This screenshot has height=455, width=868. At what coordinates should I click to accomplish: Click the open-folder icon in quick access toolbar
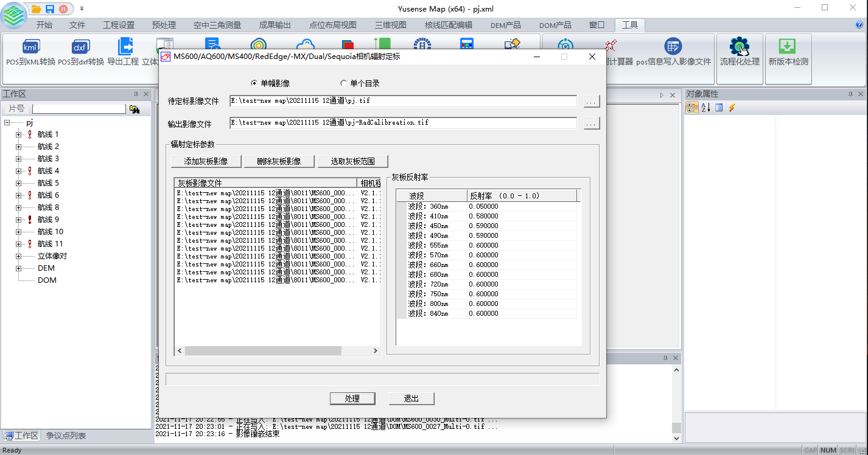point(36,9)
